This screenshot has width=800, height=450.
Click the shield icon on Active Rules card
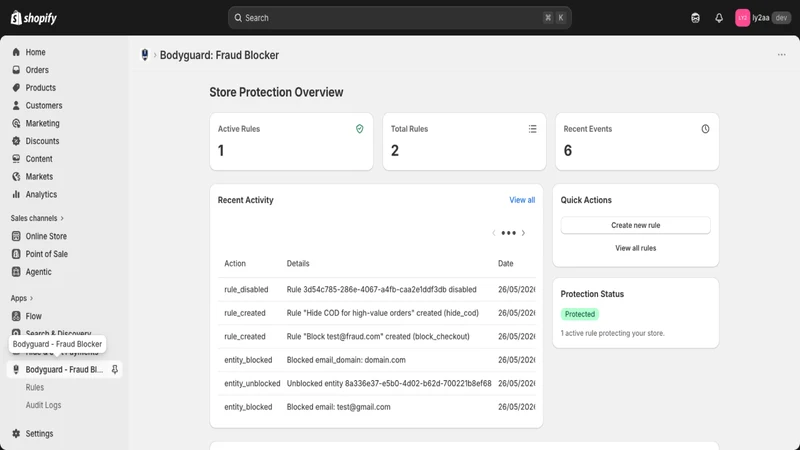360,129
